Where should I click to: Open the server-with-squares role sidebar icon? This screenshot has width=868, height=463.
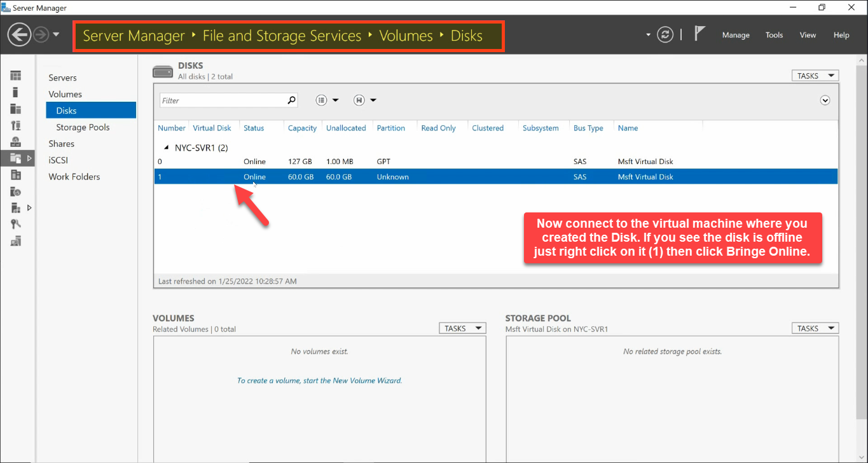16,207
